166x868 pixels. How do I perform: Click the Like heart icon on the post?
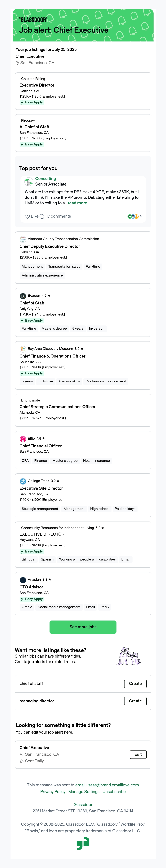tap(28, 216)
